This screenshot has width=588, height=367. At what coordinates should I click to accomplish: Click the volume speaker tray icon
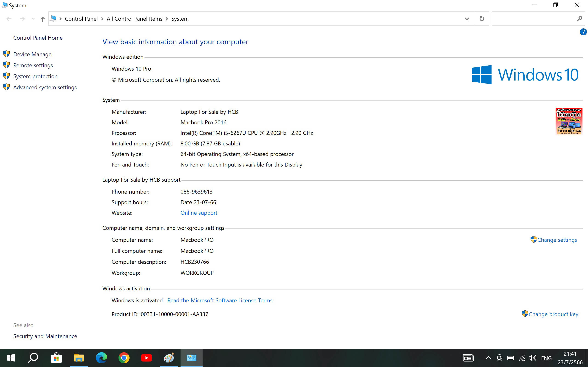coord(532,358)
